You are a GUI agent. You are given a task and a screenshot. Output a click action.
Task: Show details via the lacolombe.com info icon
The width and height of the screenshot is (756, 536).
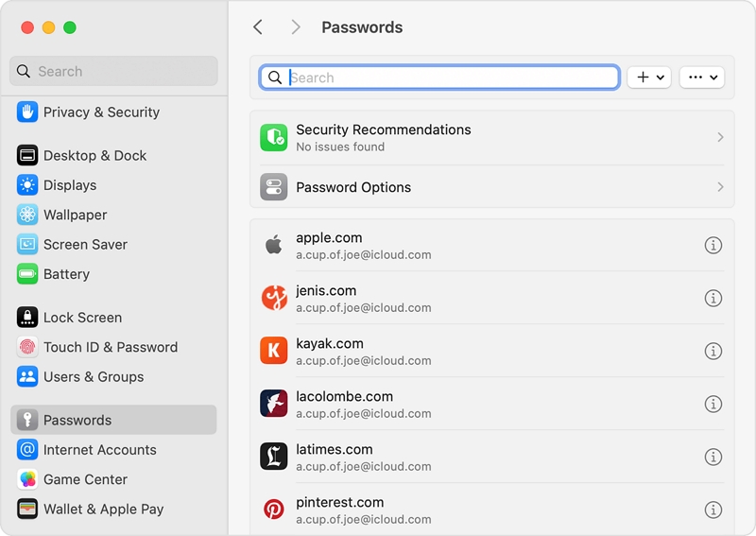pyautogui.click(x=713, y=404)
